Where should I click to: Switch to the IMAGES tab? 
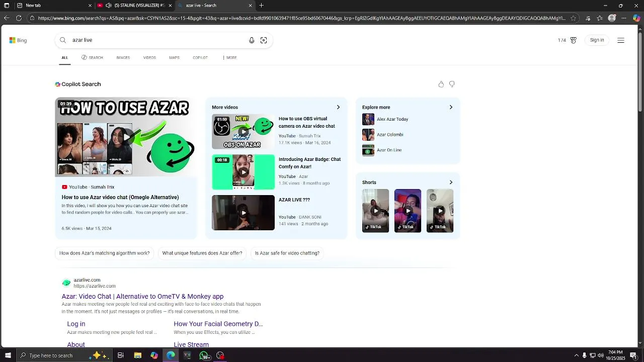click(123, 58)
